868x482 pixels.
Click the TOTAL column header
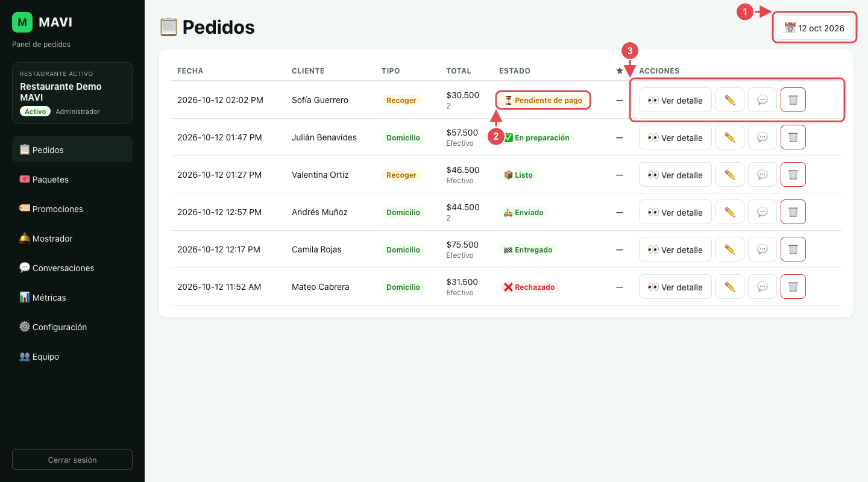[459, 70]
